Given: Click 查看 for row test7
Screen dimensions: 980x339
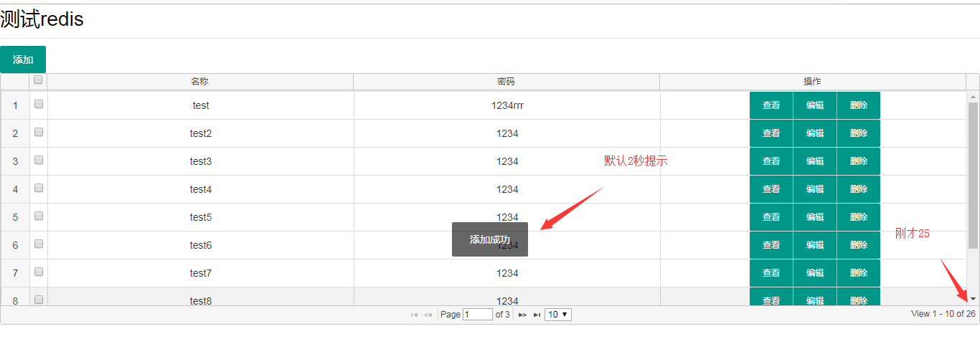Looking at the screenshot, I should click(x=771, y=273).
